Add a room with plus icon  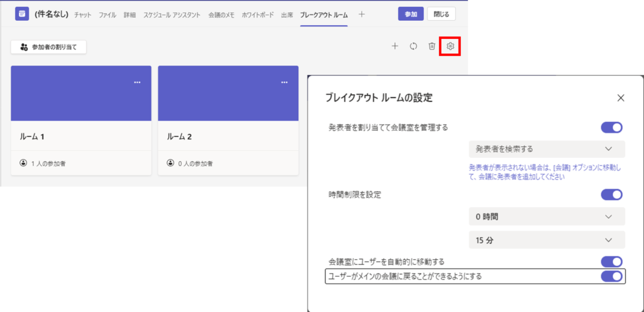coord(395,46)
